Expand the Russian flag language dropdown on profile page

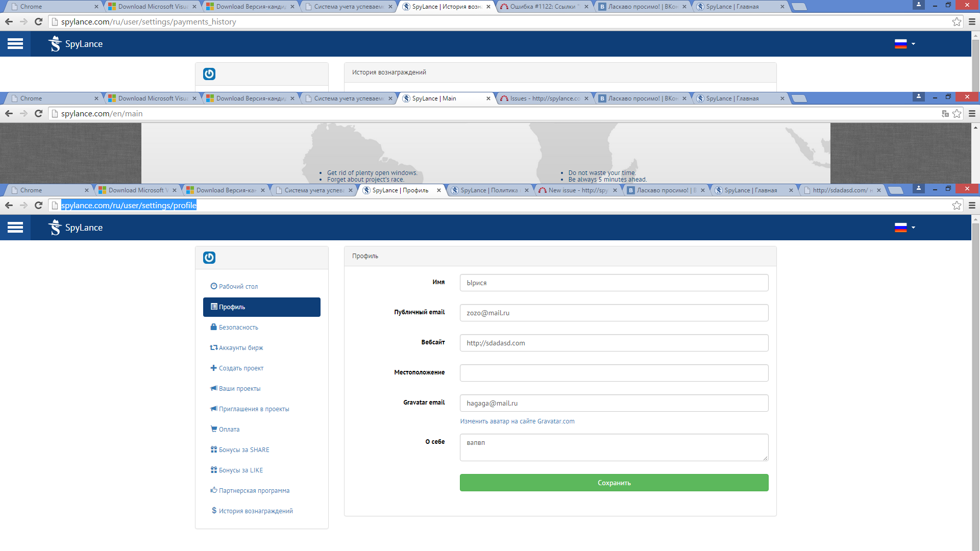point(904,228)
